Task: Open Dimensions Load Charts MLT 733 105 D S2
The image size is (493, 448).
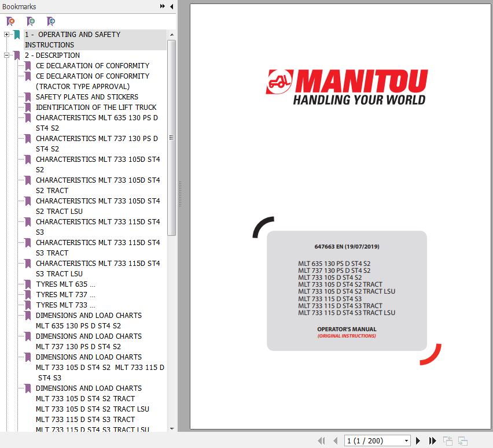Action: pyautogui.click(x=100, y=367)
